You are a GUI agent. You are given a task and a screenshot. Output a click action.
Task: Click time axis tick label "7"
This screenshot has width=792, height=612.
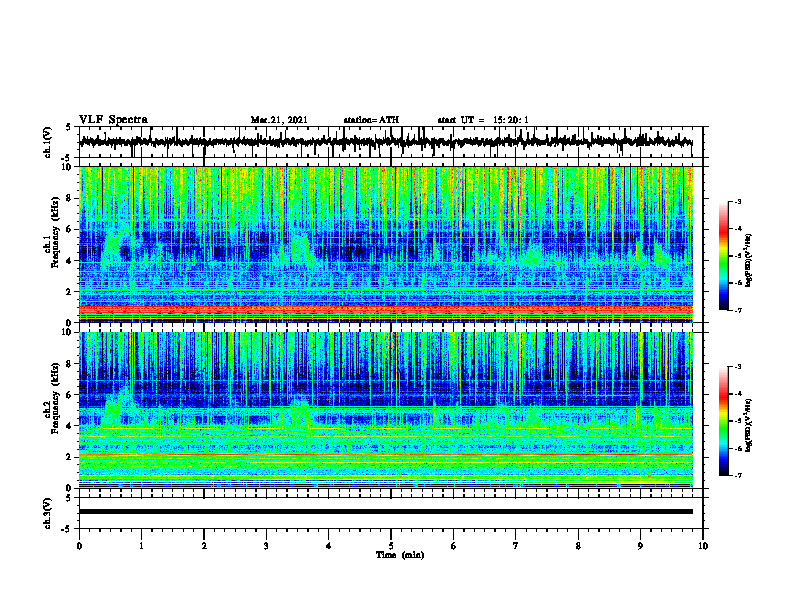(516, 546)
